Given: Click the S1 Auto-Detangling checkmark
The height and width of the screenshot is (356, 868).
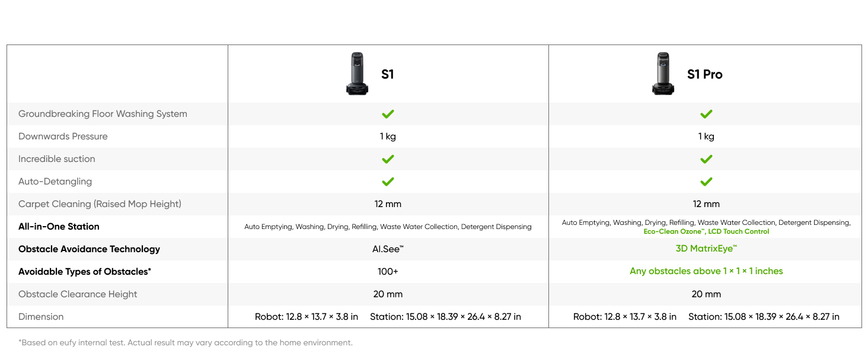Looking at the screenshot, I should click(388, 182).
